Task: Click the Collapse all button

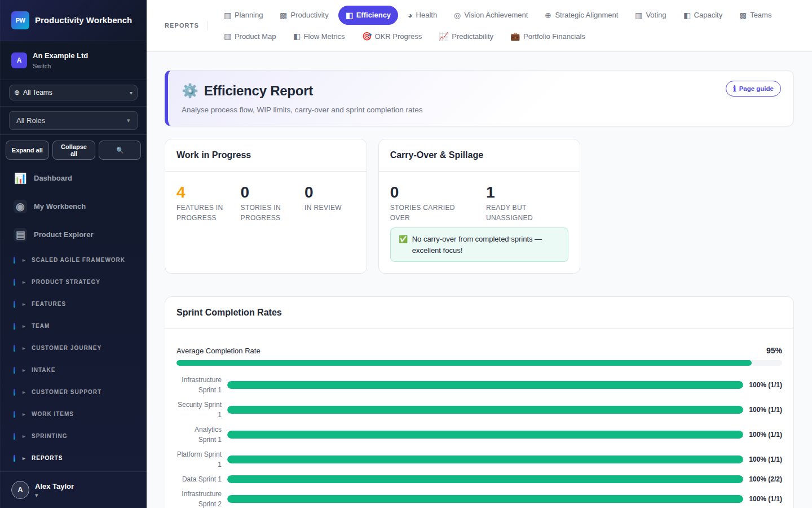Action: [74, 150]
